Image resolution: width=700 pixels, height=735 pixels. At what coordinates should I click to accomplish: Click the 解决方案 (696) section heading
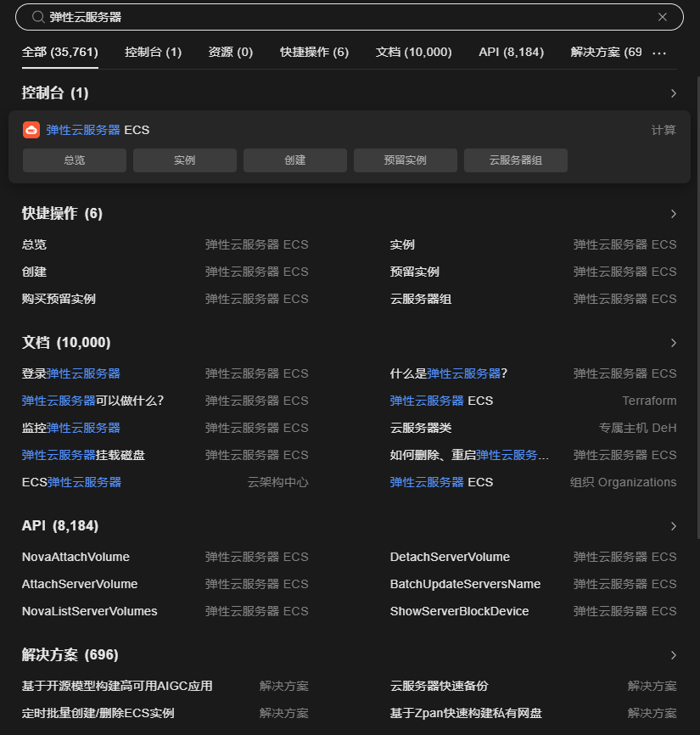click(70, 655)
